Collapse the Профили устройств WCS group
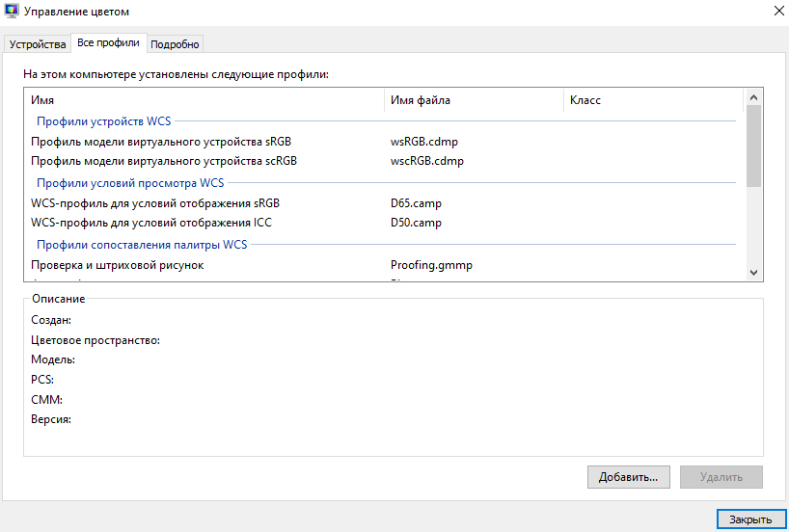The width and height of the screenshot is (789, 532). point(102,121)
